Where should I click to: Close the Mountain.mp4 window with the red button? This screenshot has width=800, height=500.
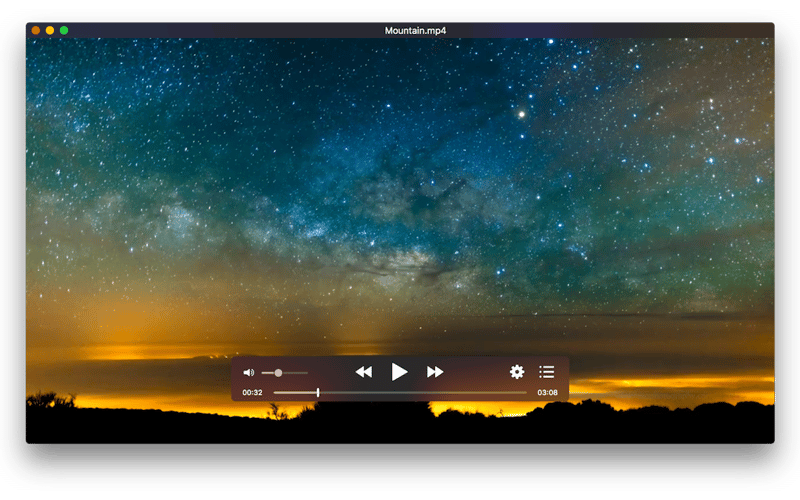pyautogui.click(x=36, y=30)
